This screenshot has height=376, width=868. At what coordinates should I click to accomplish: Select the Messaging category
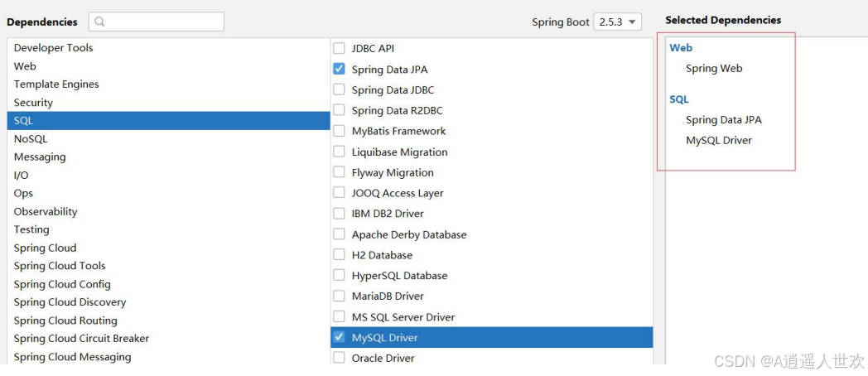pyautogui.click(x=168, y=157)
